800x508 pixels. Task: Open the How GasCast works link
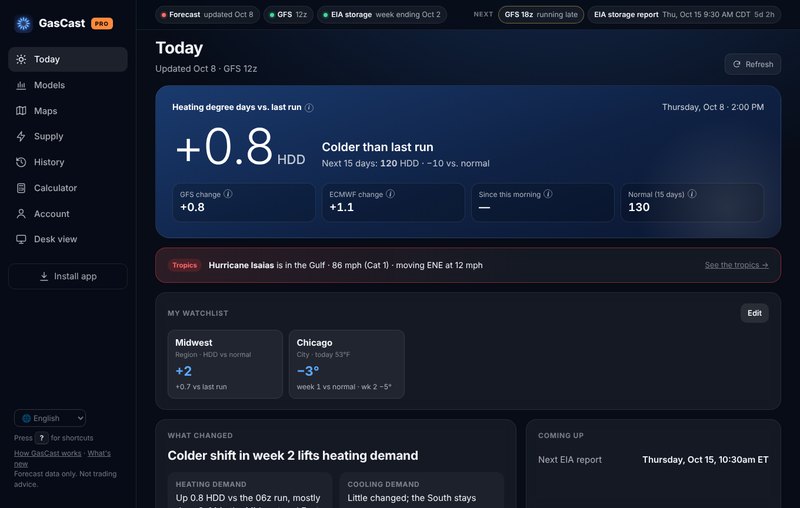click(47, 453)
